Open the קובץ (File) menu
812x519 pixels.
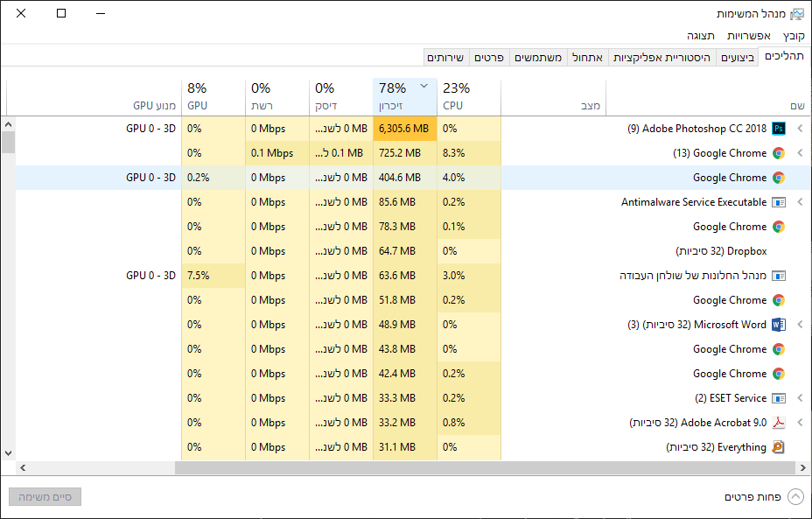click(794, 36)
